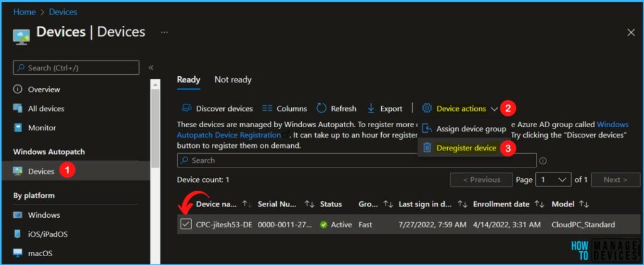Click the sidebar scrollbar up arrow
This screenshot has height=265, width=644.
point(155,84)
